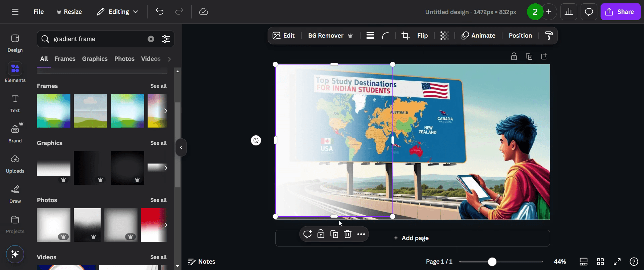Open the search filters icon

click(x=166, y=39)
